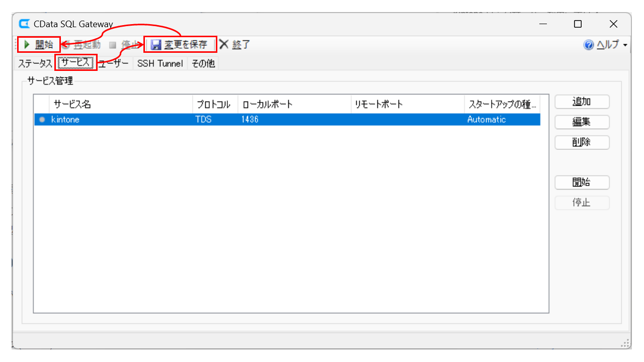
Task: Click the 削除 (Delete) button
Action: click(582, 142)
